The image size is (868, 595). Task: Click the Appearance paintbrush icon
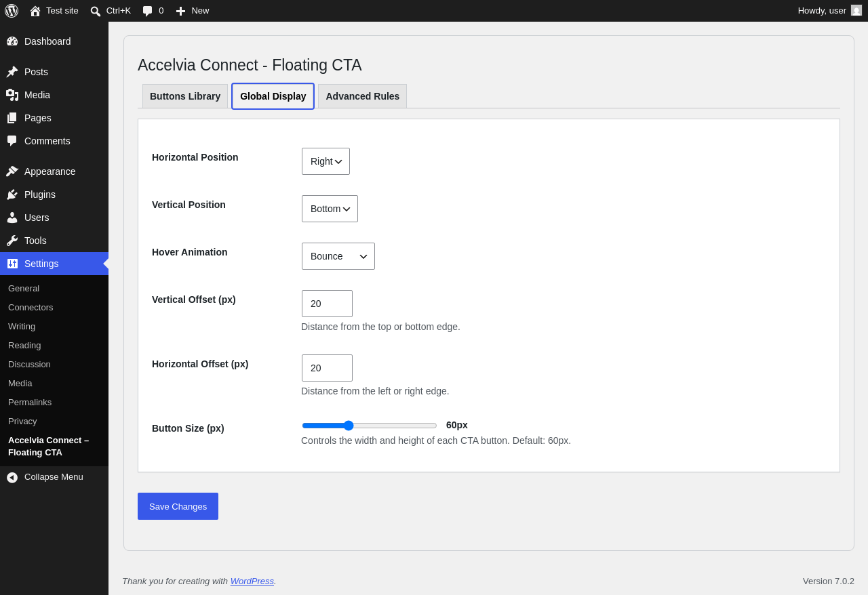tap(12, 171)
